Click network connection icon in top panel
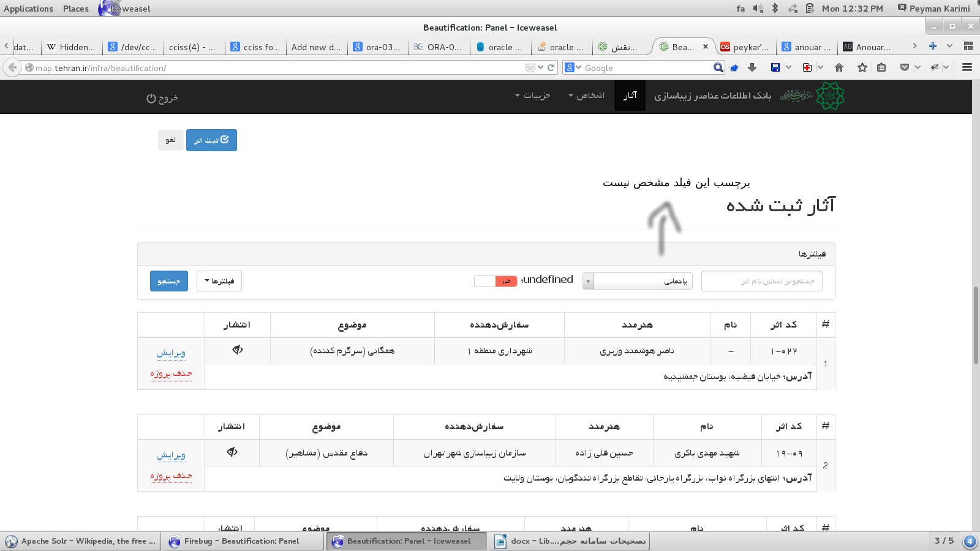 [x=793, y=9]
